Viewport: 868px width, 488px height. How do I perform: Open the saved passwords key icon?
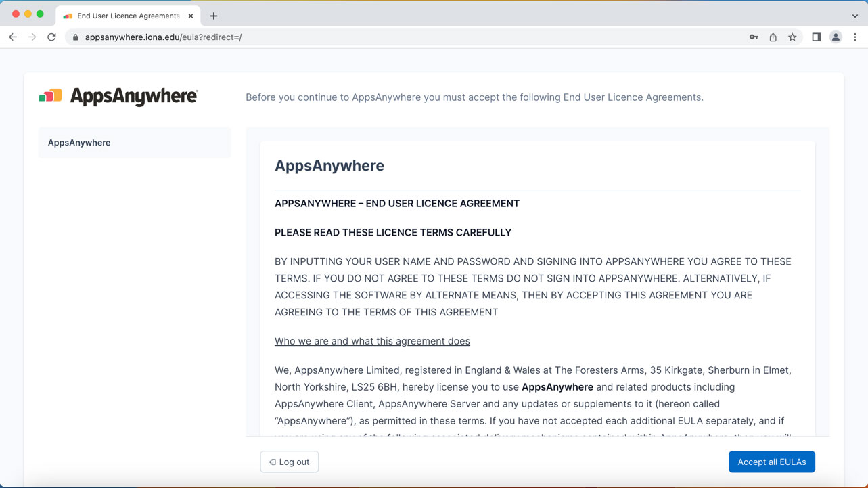[754, 37]
